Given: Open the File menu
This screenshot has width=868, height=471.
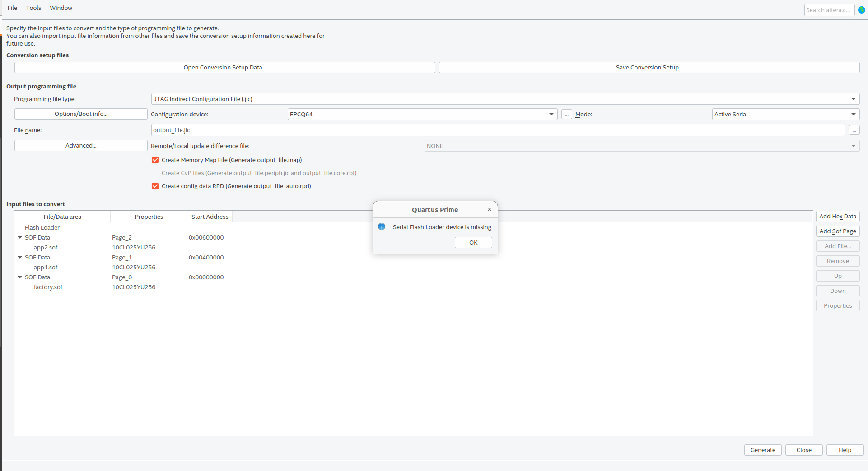Looking at the screenshot, I should point(12,8).
